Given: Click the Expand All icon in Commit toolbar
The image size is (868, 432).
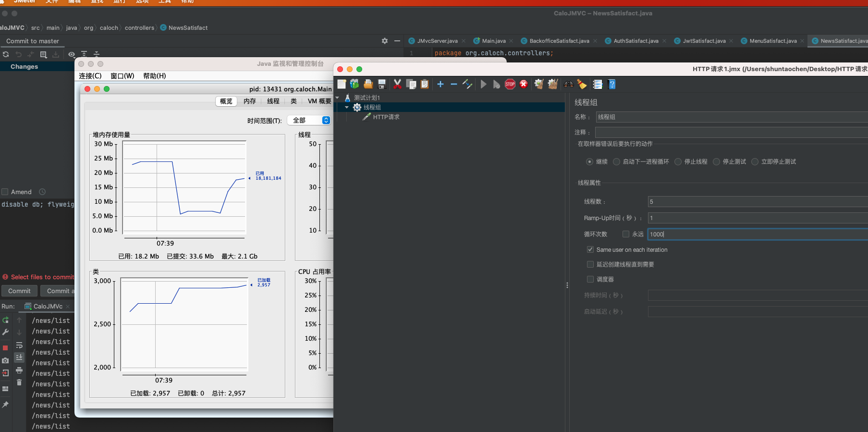Looking at the screenshot, I should point(84,54).
